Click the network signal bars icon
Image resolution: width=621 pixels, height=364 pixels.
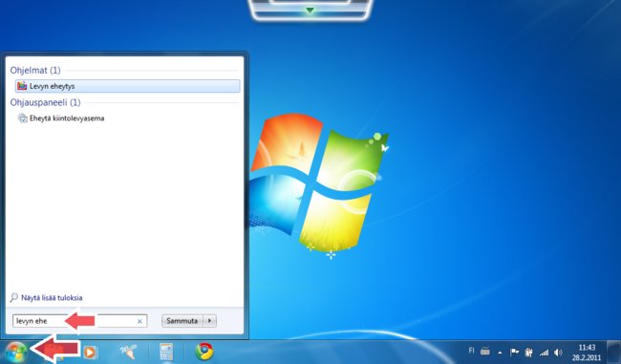coord(545,353)
